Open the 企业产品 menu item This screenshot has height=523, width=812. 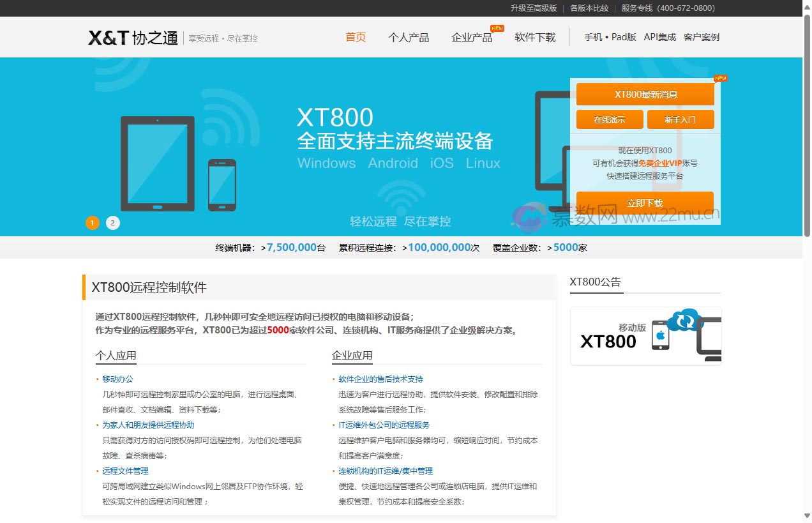(472, 37)
